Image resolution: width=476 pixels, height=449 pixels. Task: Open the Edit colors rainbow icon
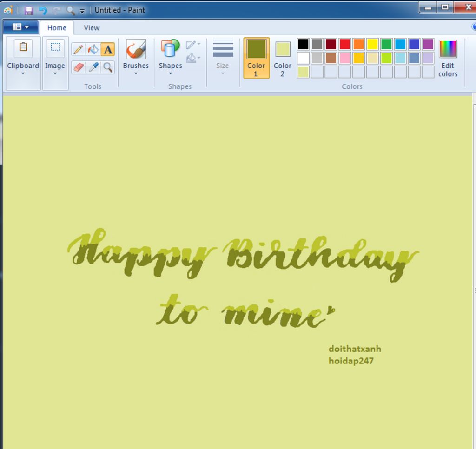point(448,49)
